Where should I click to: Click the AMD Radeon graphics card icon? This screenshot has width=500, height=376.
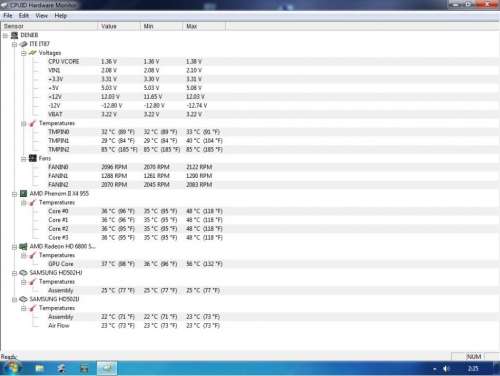[23, 246]
